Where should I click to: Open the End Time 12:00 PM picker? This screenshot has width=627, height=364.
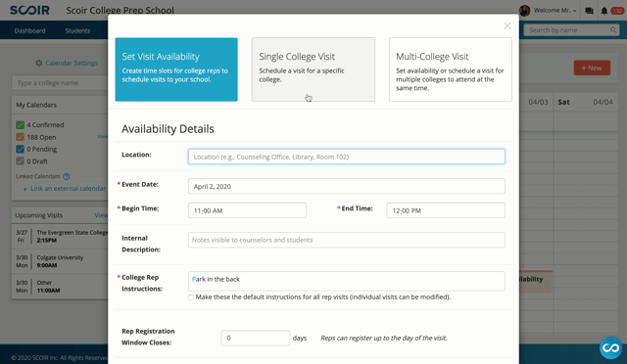pyautogui.click(x=446, y=210)
